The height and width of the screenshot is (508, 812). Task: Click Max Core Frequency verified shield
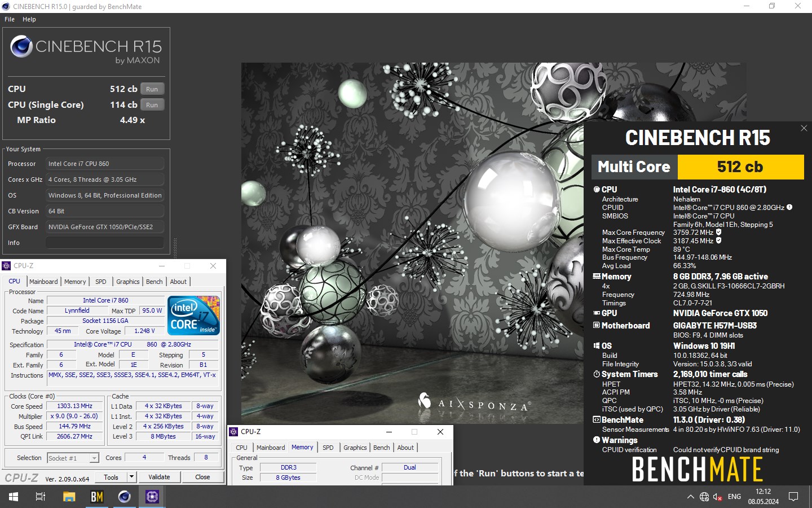pos(718,232)
